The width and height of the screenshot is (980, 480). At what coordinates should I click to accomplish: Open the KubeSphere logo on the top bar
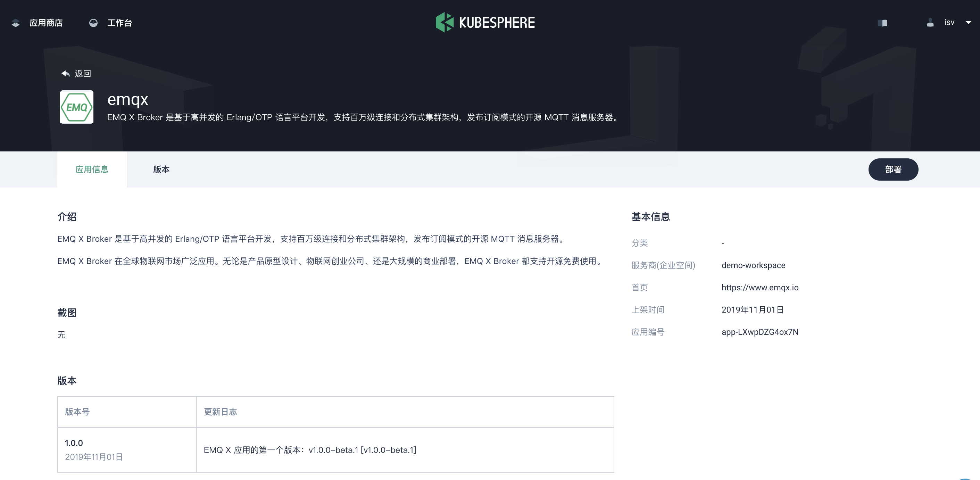point(485,23)
